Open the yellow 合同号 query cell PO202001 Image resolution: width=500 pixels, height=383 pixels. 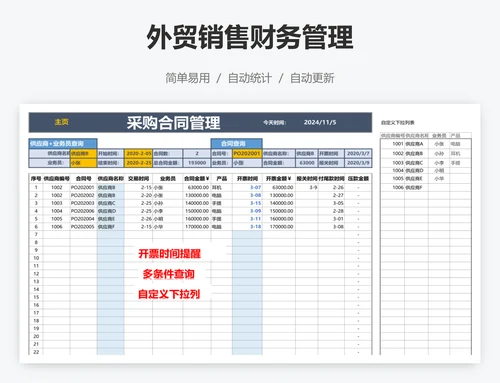tap(247, 154)
